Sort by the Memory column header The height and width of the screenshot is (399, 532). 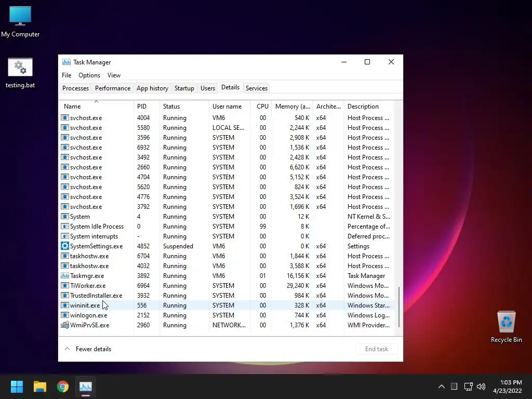pyautogui.click(x=292, y=106)
